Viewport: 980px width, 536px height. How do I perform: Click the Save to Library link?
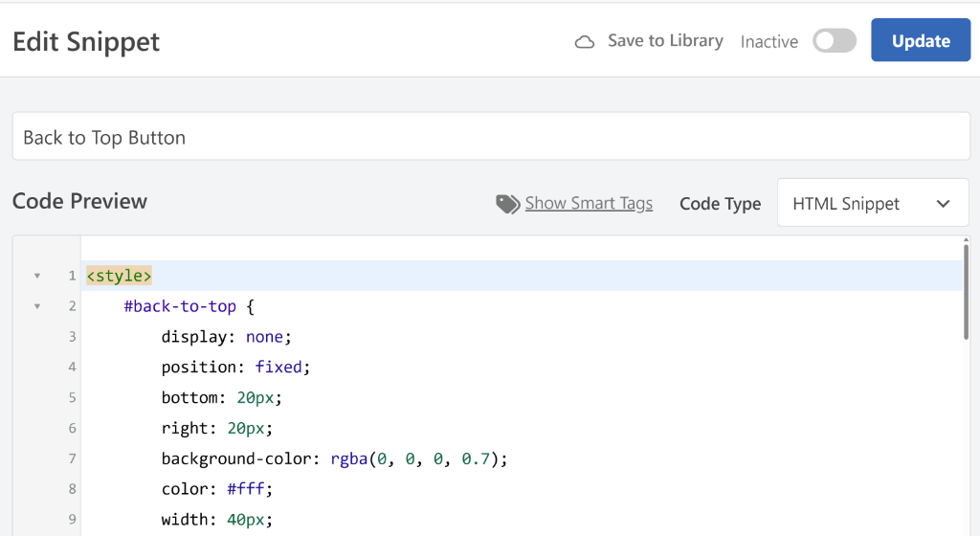[665, 40]
